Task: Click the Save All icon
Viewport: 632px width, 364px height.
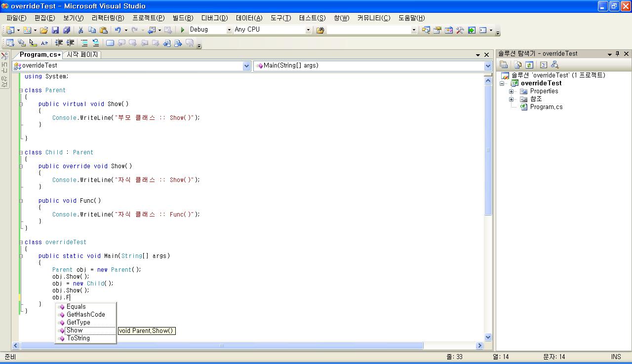Action: pos(66,30)
